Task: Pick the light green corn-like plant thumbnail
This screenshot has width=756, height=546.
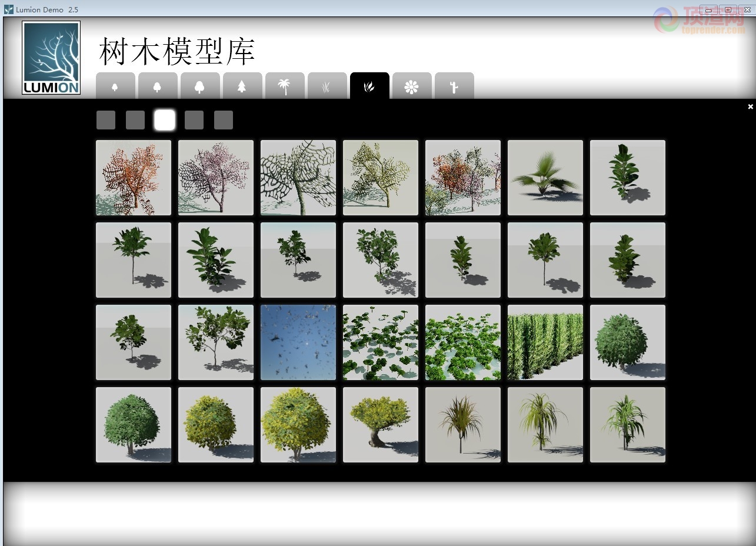Action: (x=628, y=425)
